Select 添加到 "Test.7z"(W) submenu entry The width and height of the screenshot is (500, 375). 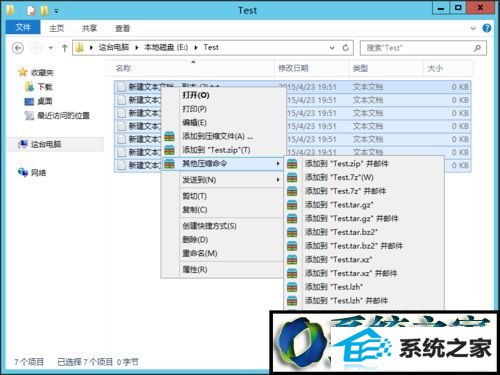point(364,177)
